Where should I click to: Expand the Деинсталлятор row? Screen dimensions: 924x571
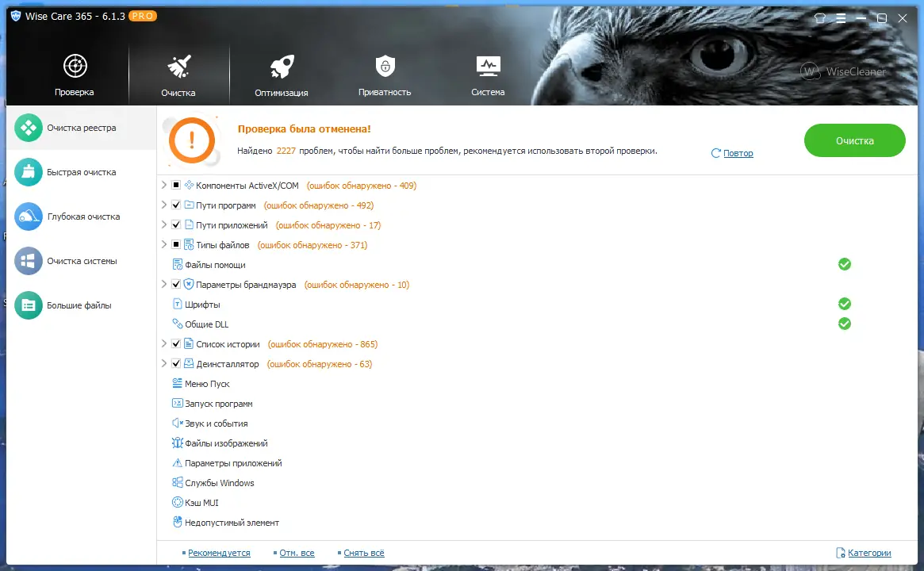click(164, 363)
